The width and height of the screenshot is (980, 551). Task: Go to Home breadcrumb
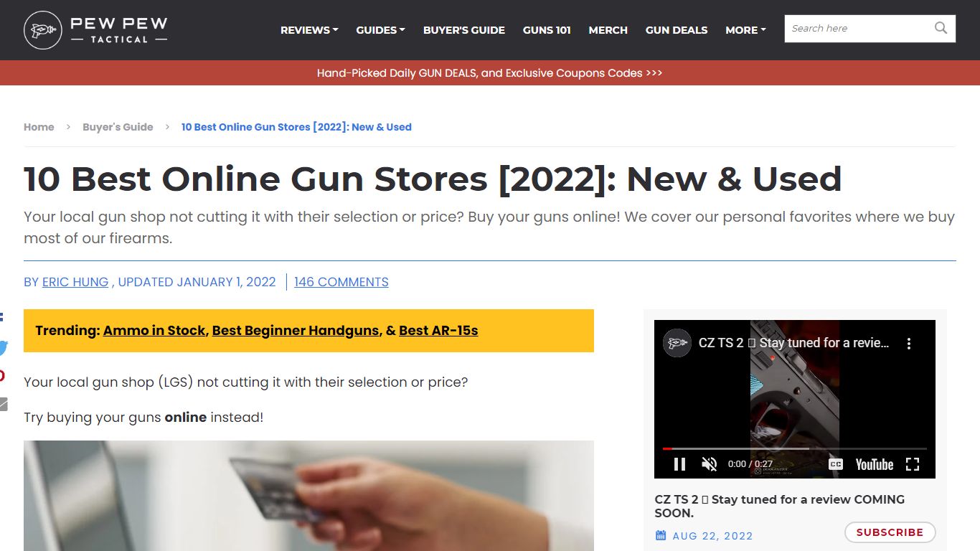(x=39, y=127)
